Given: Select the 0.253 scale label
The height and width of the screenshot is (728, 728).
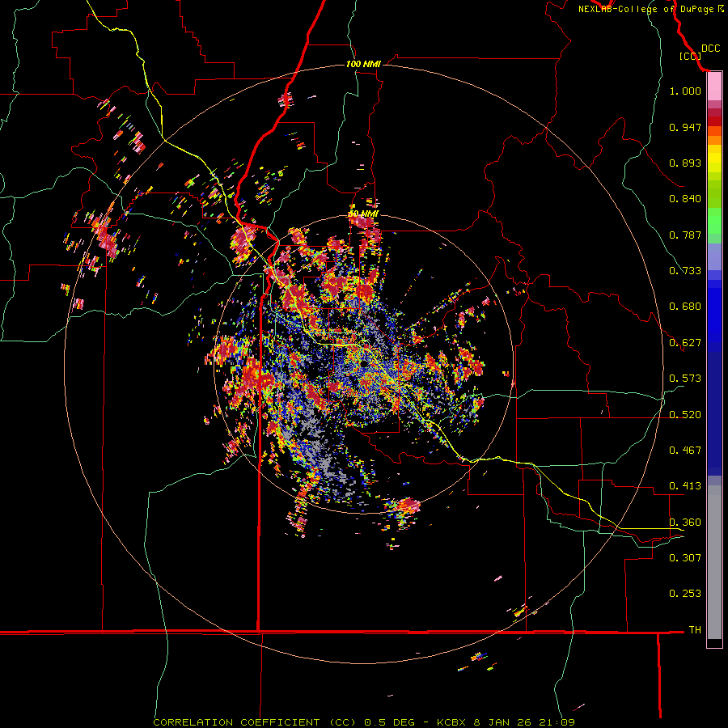Looking at the screenshot, I should click(x=685, y=594).
